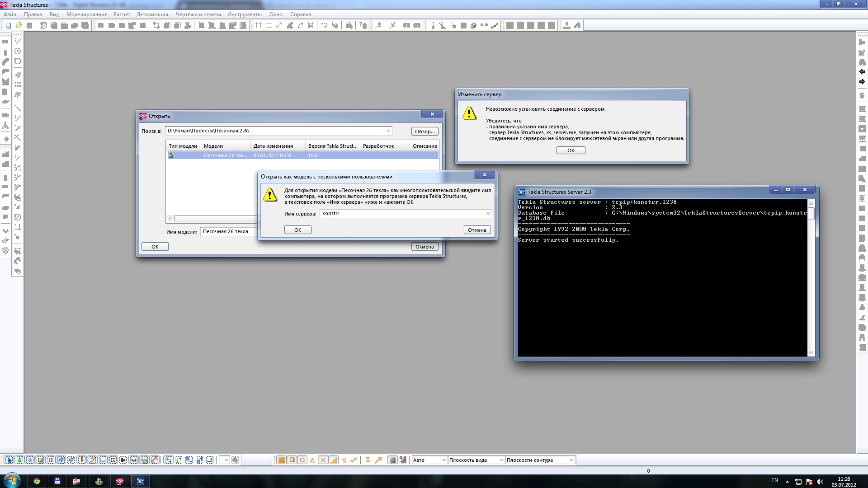868x488 pixels.
Task: Click the Tekla Structures Server taskbar icon
Action: pyautogui.click(x=140, y=481)
